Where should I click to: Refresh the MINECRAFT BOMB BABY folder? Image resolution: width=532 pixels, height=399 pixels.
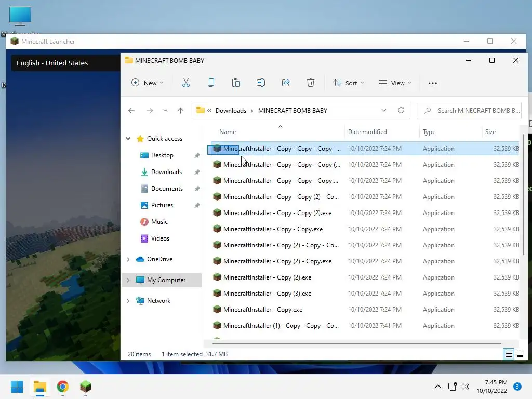[x=401, y=110]
